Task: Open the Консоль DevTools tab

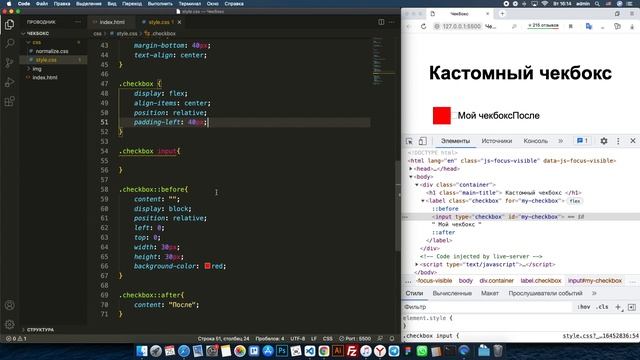Action: [x=536, y=141]
